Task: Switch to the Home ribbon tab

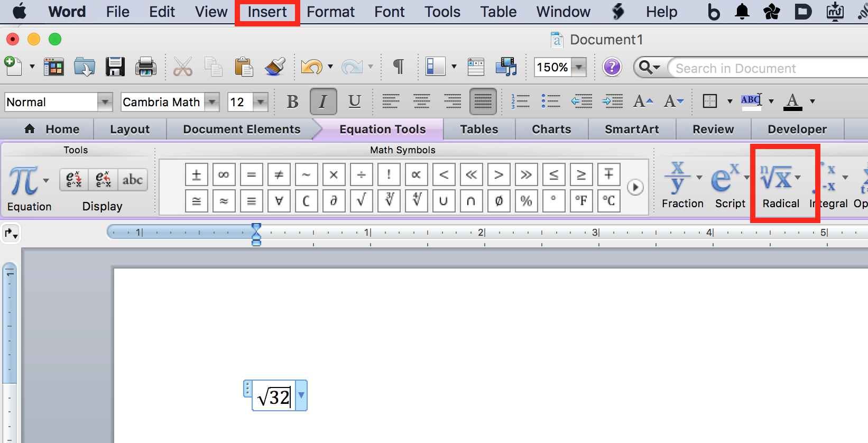Action: [52, 130]
